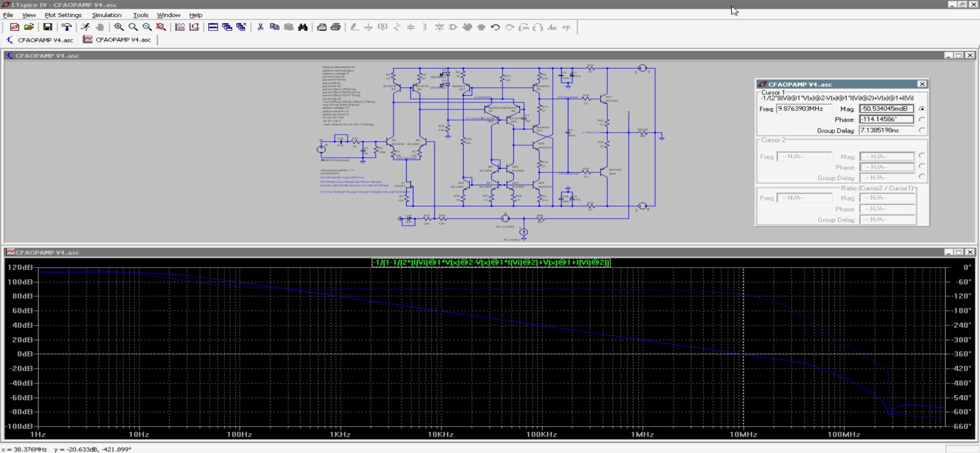Copy using the toolbar copy icon
Screen dimensions: 980x453
(275, 27)
